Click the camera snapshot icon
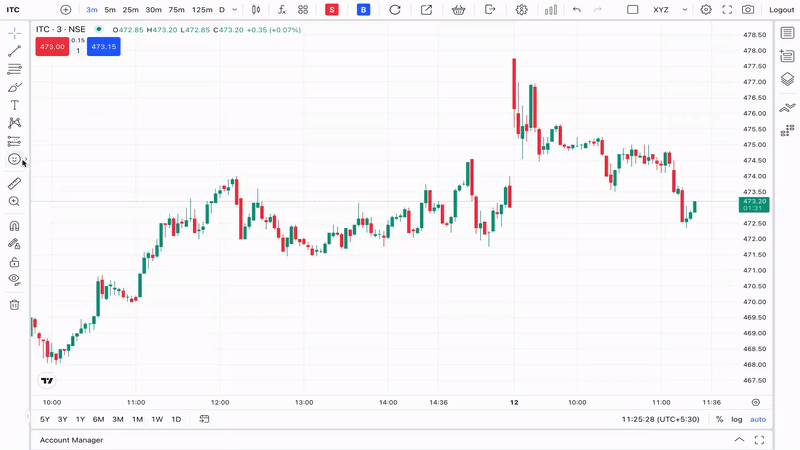 (x=748, y=10)
